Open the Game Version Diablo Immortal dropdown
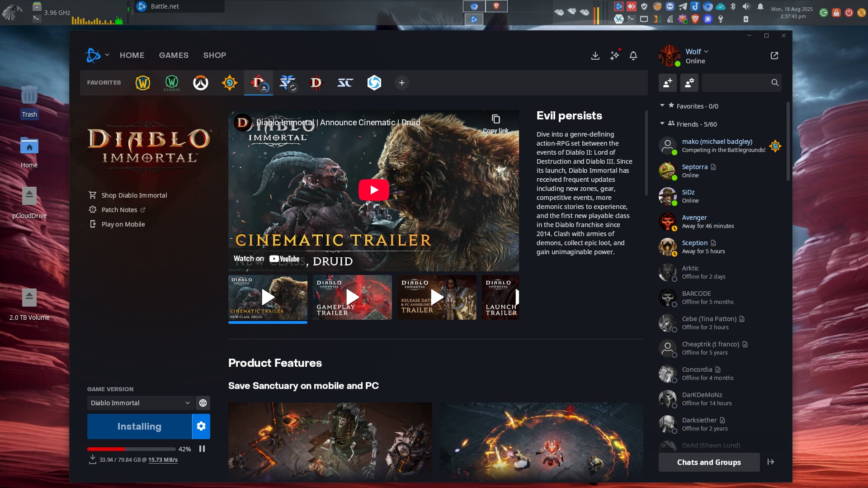Image resolution: width=868 pixels, height=488 pixels. (x=140, y=403)
